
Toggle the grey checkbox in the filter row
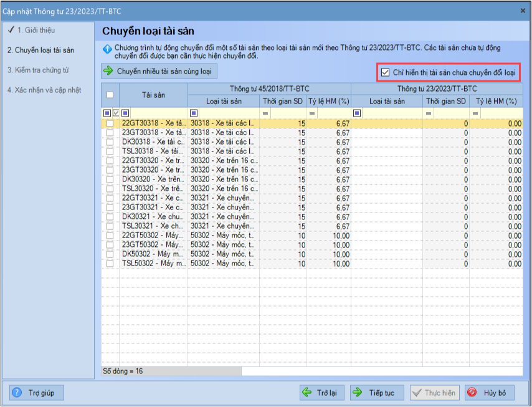point(116,113)
